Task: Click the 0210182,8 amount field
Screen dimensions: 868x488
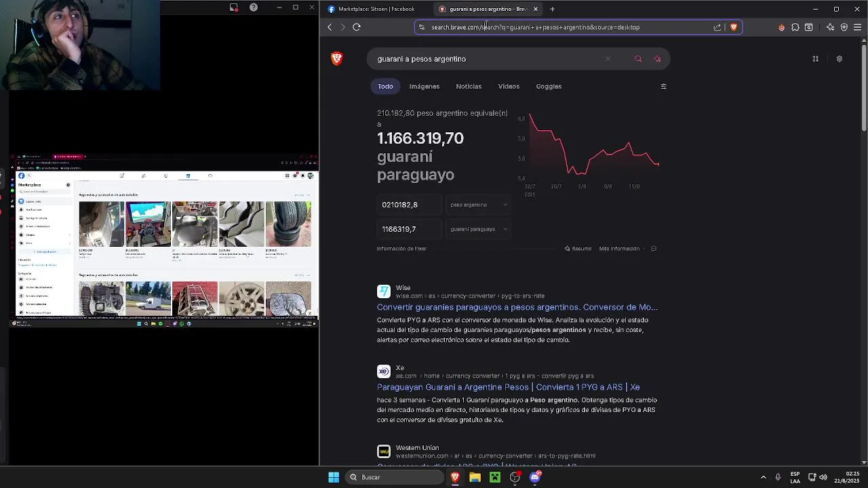Action: click(x=409, y=205)
